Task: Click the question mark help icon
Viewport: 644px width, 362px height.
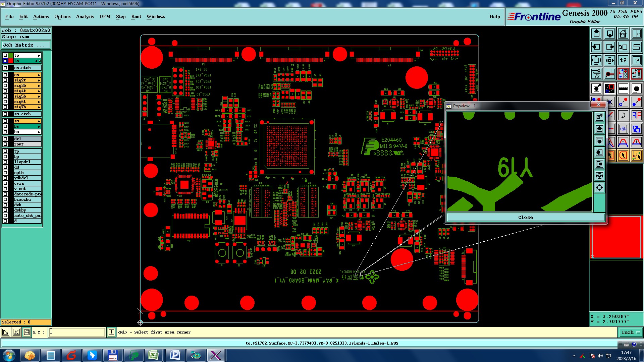Action: click(636, 60)
